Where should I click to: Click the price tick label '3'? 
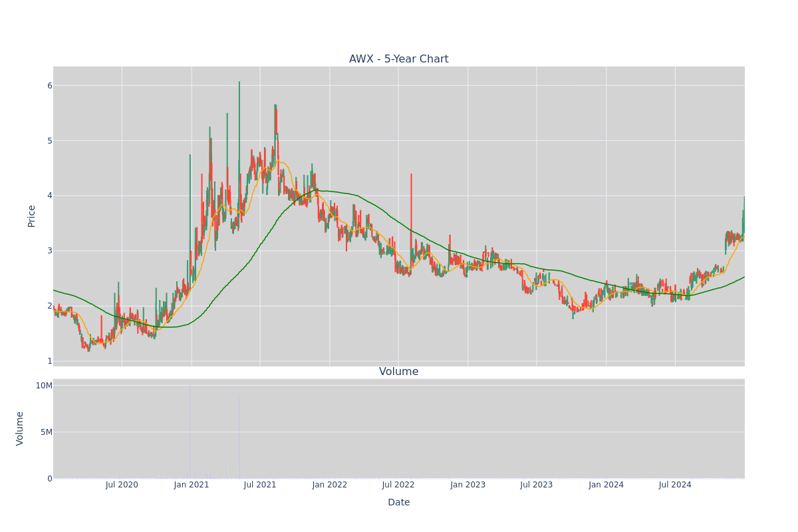click(x=49, y=251)
